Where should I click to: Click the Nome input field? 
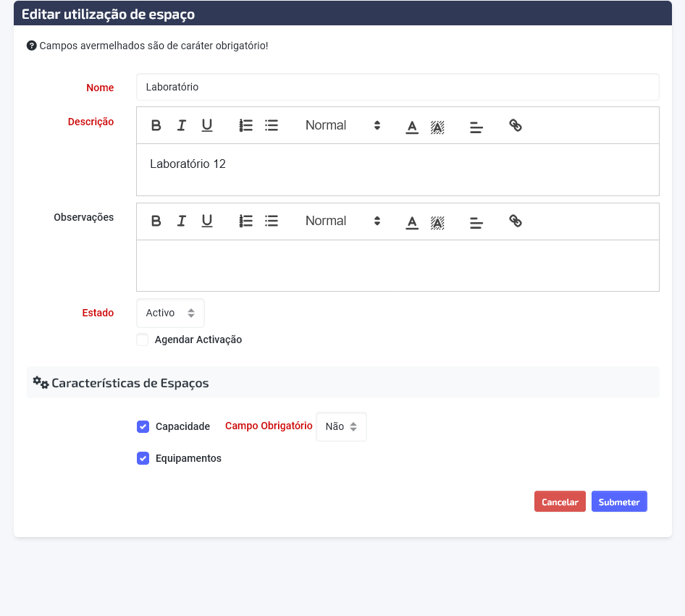398,87
